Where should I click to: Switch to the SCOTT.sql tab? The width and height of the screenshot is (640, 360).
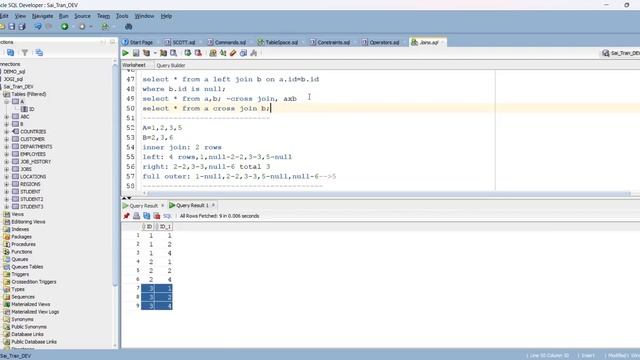point(180,42)
